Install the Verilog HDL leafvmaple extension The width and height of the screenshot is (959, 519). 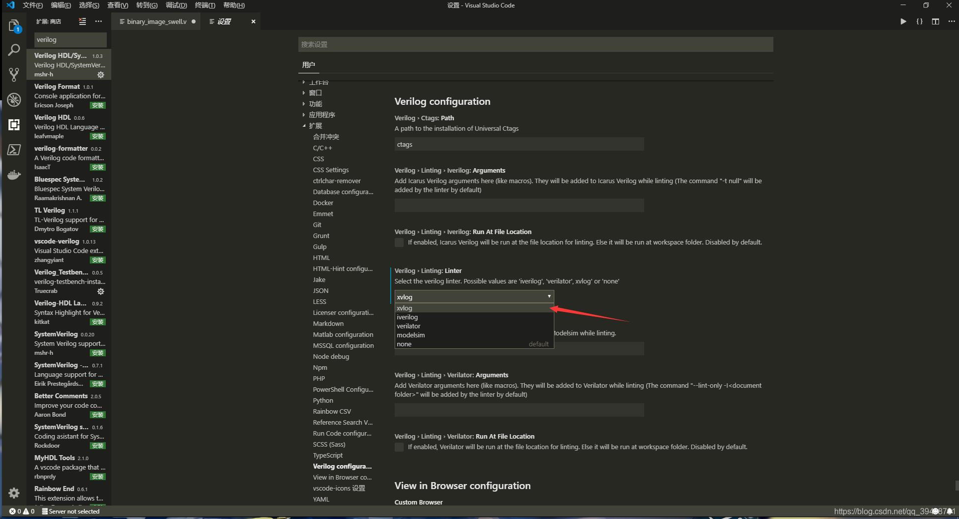[98, 136]
